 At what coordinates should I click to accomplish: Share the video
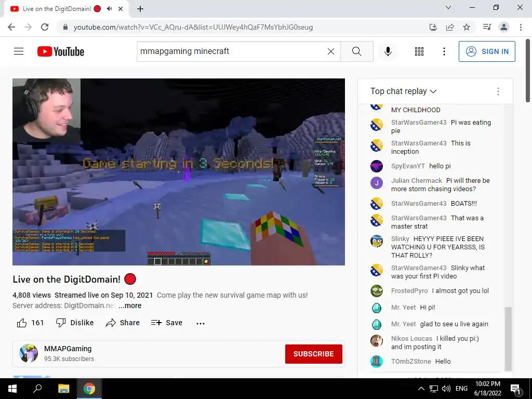coord(123,323)
